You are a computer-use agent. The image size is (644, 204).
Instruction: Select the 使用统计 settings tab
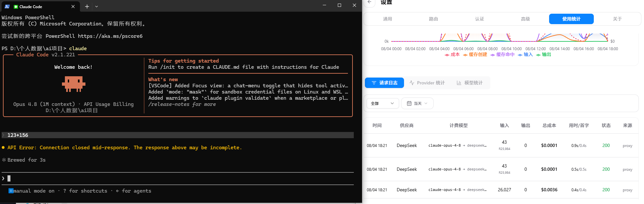pyautogui.click(x=571, y=19)
